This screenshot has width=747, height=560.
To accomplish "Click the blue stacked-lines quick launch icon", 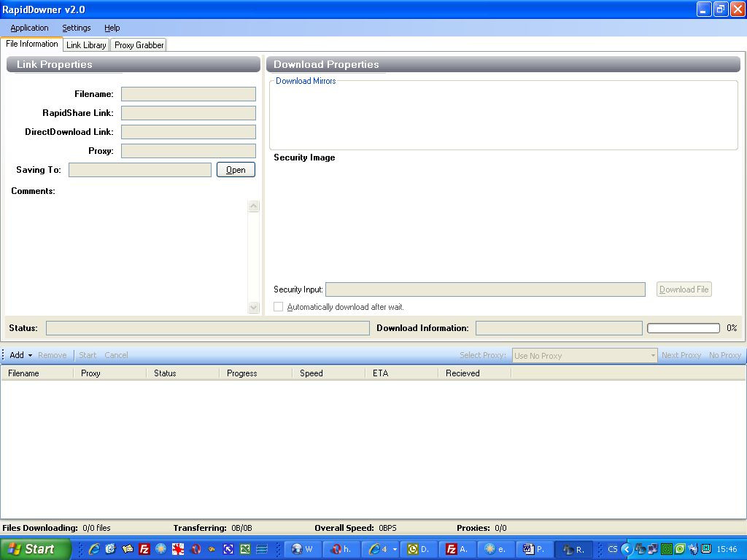I will click(262, 549).
